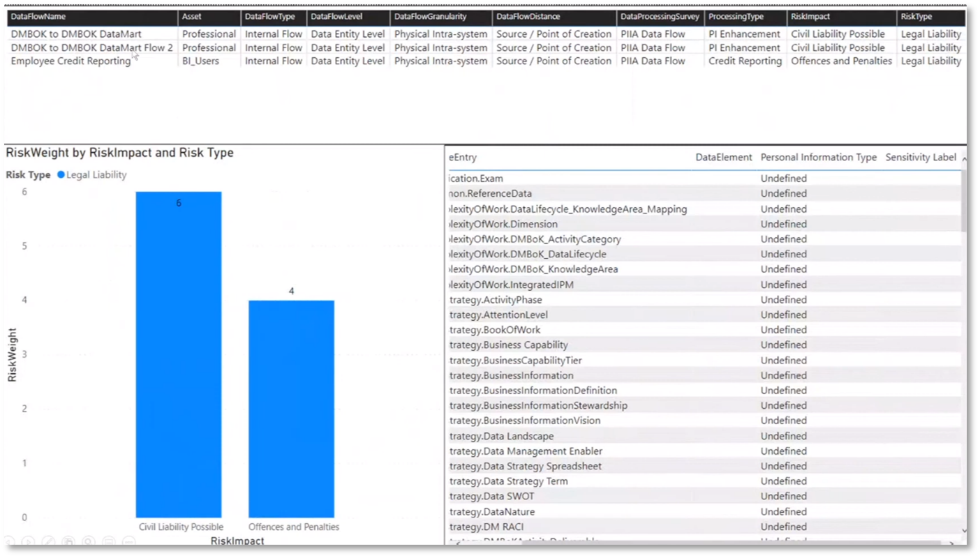The image size is (980, 558).
Task: Click Legal Liability in the Employee Credit Reporting row
Action: tap(930, 61)
